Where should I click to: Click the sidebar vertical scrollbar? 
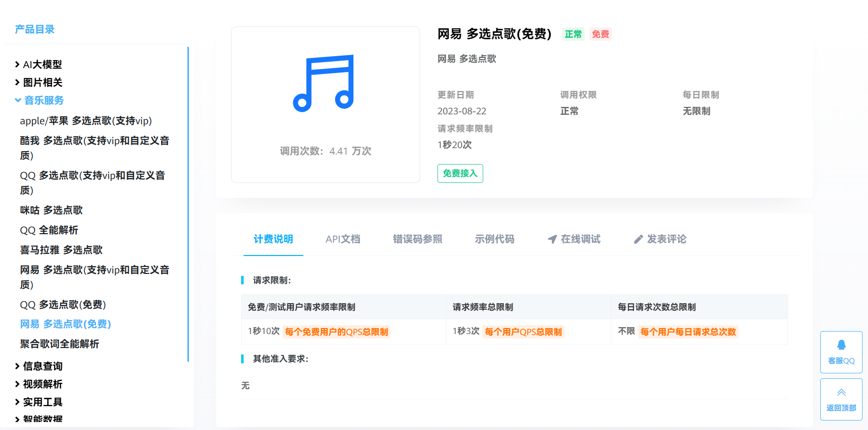(188, 204)
